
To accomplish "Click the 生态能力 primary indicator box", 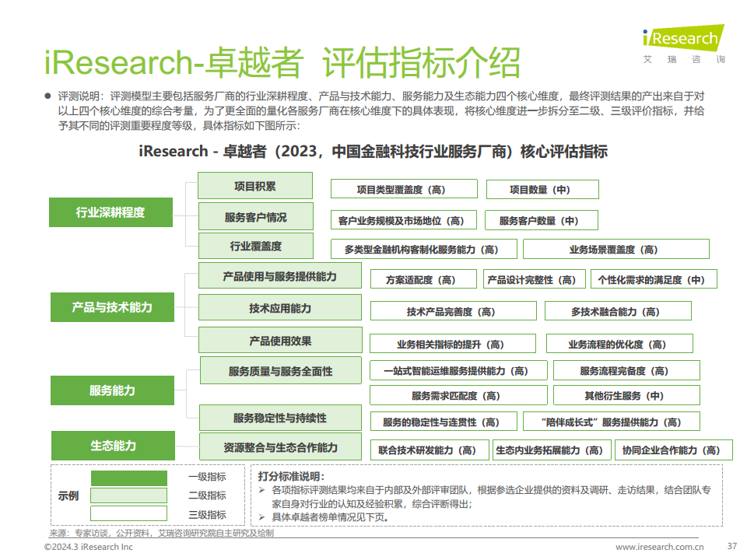I will click(x=112, y=446).
